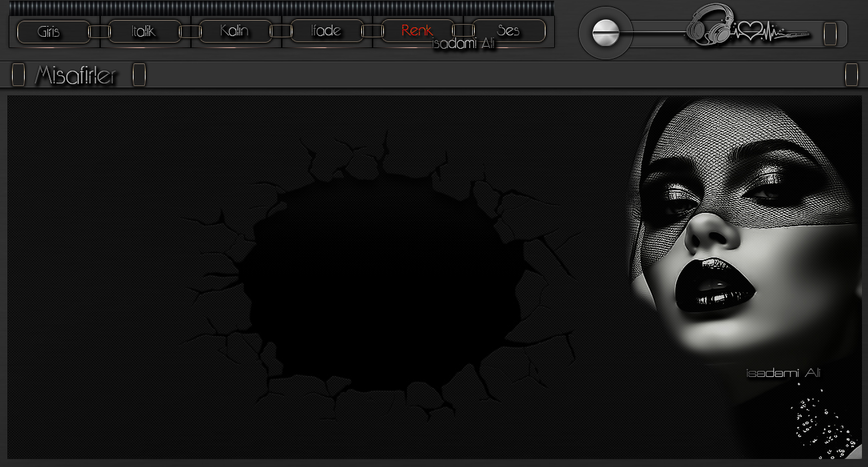The image size is (868, 467).
Task: Click the small button before the Misafirler label
Action: pos(18,75)
